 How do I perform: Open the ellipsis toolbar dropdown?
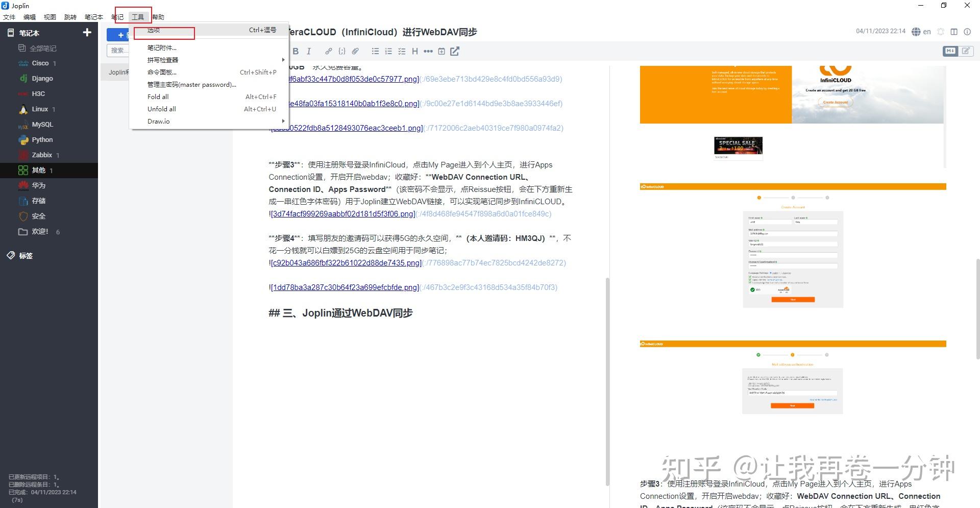(x=428, y=51)
